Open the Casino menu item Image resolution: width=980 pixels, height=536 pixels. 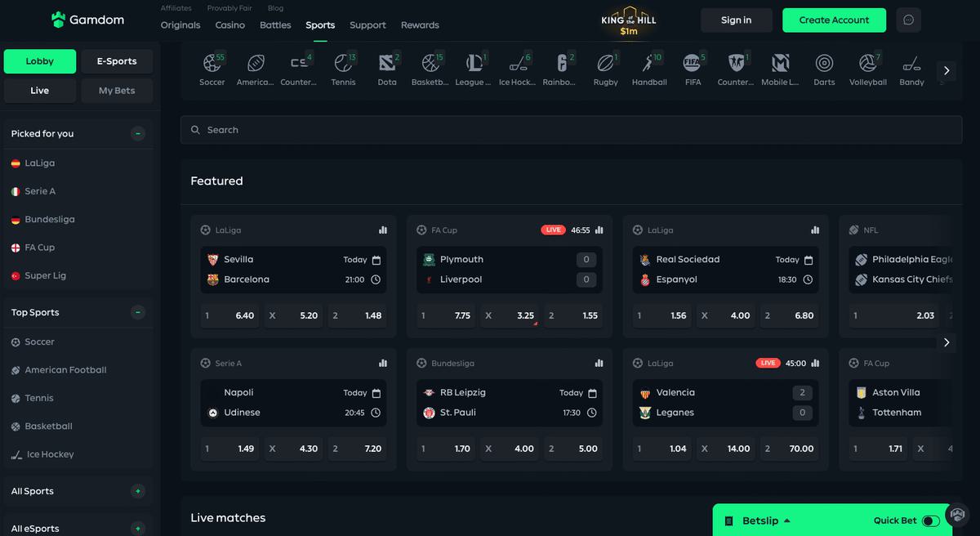pos(229,25)
